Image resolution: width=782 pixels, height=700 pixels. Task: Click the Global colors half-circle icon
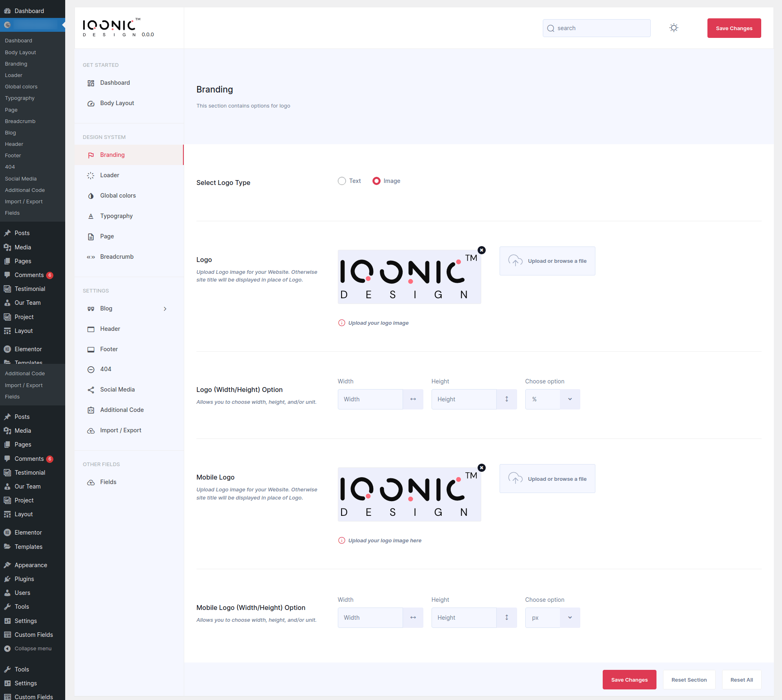pyautogui.click(x=91, y=196)
